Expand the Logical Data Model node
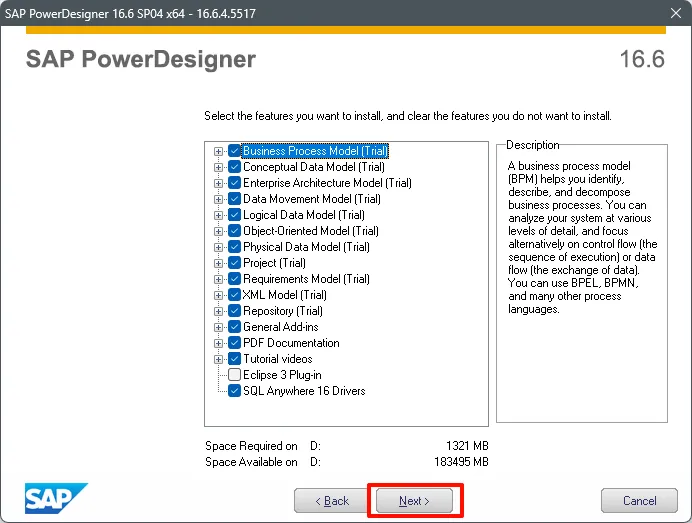The height and width of the screenshot is (523, 692). coord(218,215)
